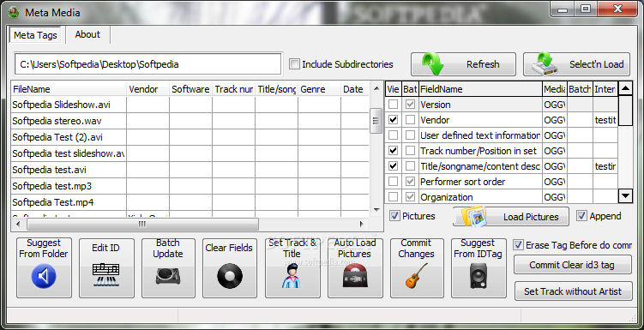Image resolution: width=644 pixels, height=330 pixels.
Task: Select the Meta Tags tab
Action: click(x=35, y=35)
